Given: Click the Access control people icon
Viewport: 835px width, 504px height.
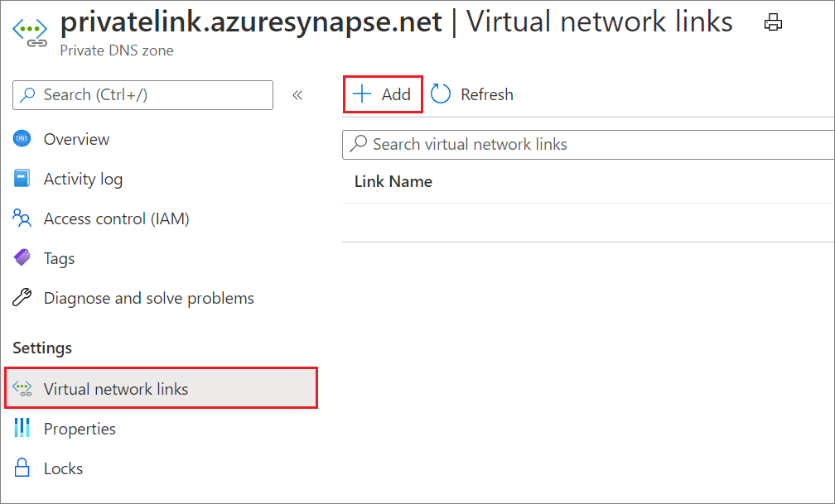Looking at the screenshot, I should pos(22,218).
